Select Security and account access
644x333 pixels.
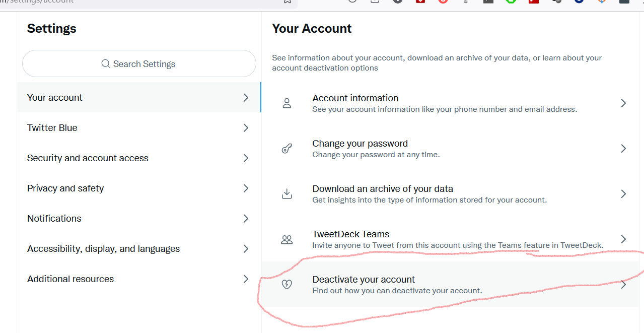click(88, 158)
